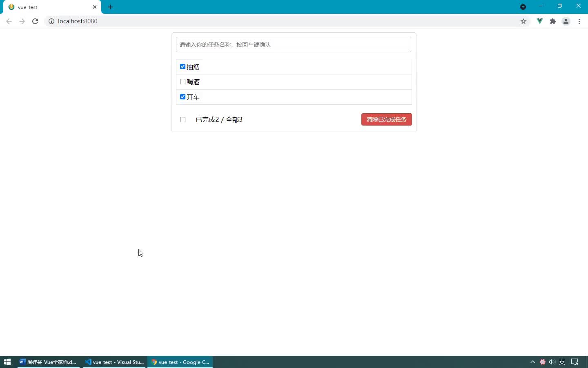Open the Extensions puzzle icon
Screen dimensions: 588x368
[553, 21]
